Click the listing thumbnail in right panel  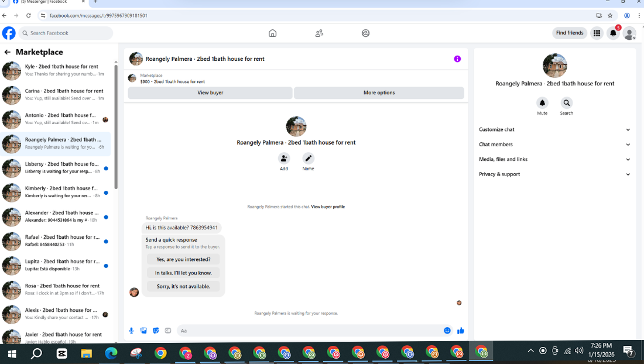pyautogui.click(x=555, y=65)
